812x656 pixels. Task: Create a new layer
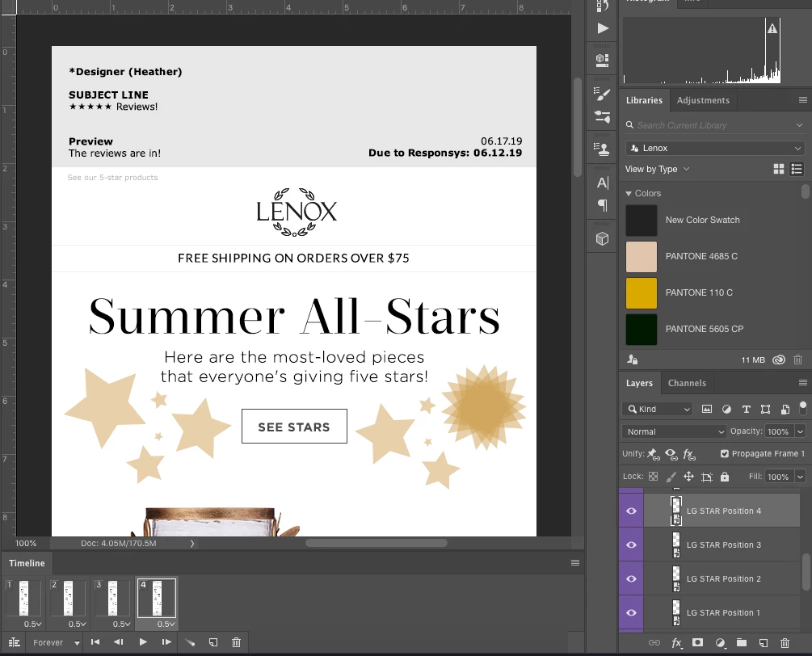click(764, 642)
